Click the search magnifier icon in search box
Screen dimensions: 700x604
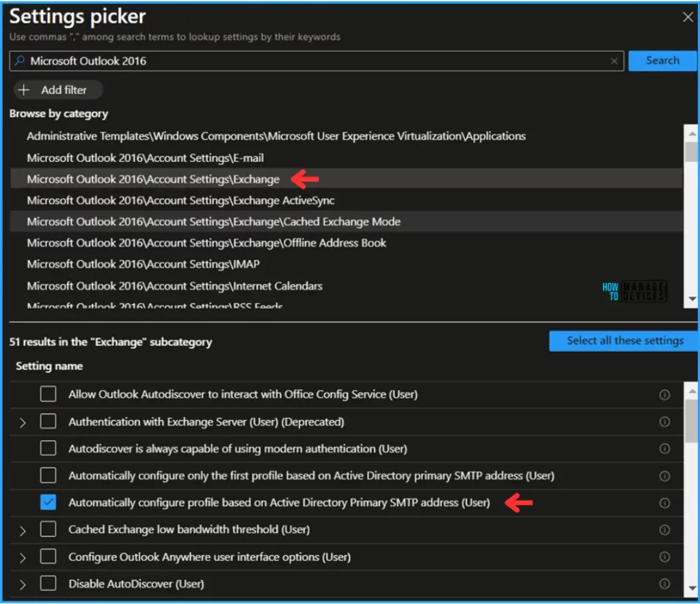click(x=19, y=61)
